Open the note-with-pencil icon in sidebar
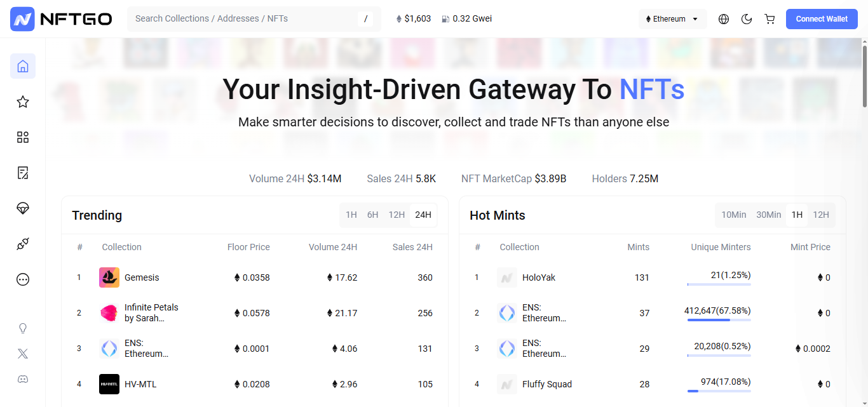The height and width of the screenshot is (407, 868). (23, 173)
